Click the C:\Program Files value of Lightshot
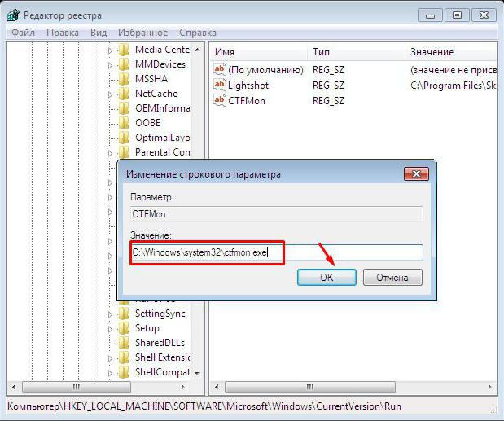Screen dimensions: 504x421 (x=454, y=86)
